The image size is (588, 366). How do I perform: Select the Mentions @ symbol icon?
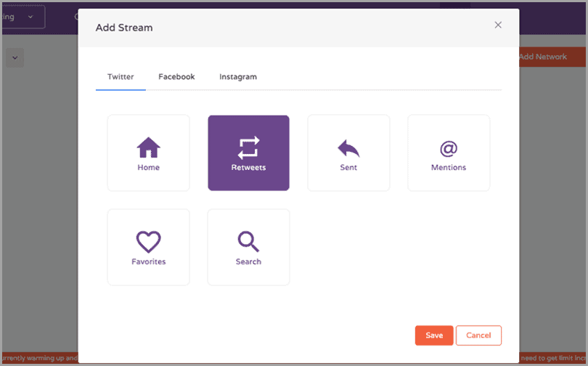449,148
